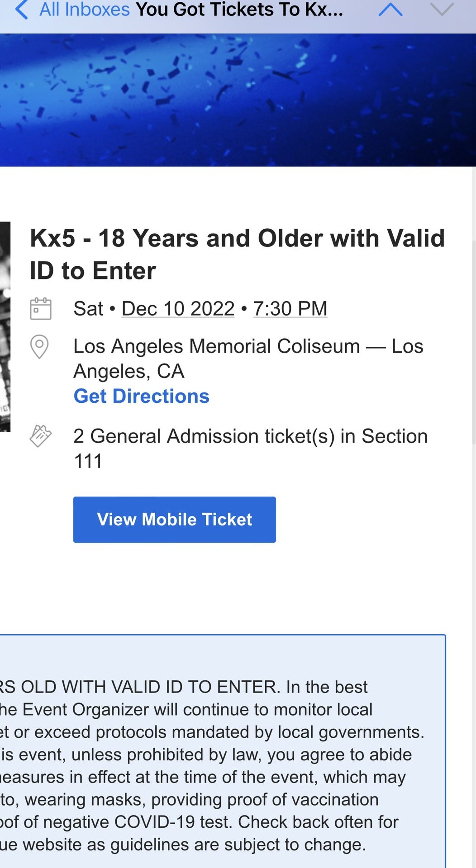Click the ticket icon next to admission info
The width and height of the screenshot is (476, 868).
point(41,436)
